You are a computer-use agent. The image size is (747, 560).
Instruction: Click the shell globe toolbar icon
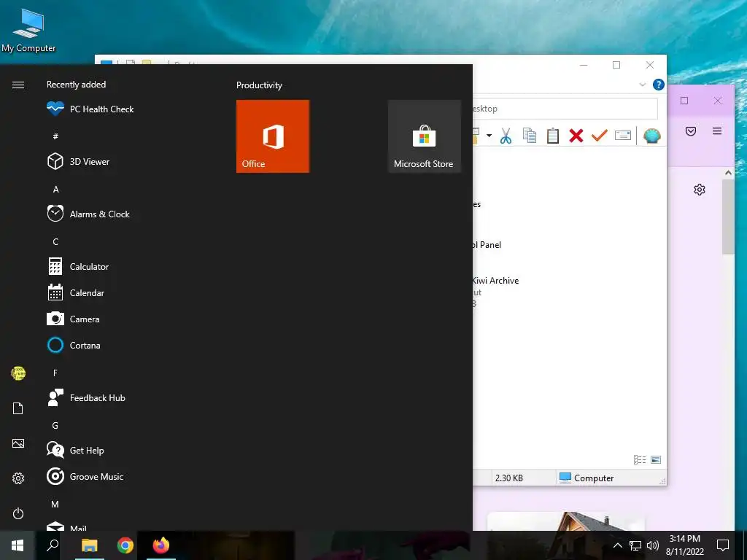coord(651,136)
